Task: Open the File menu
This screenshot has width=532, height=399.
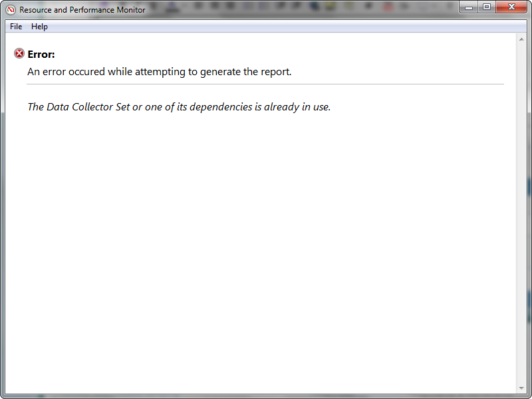Action: (16, 27)
